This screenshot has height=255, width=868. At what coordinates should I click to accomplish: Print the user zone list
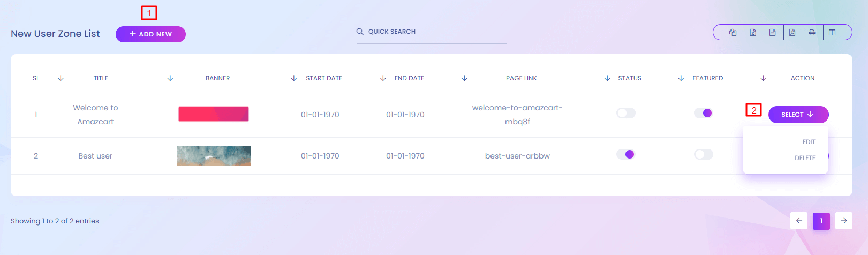coord(812,33)
